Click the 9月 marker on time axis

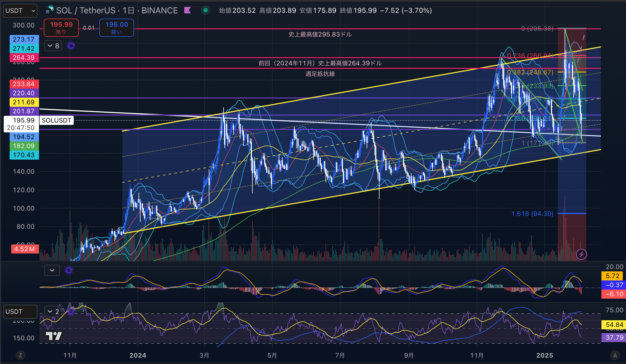409,355
